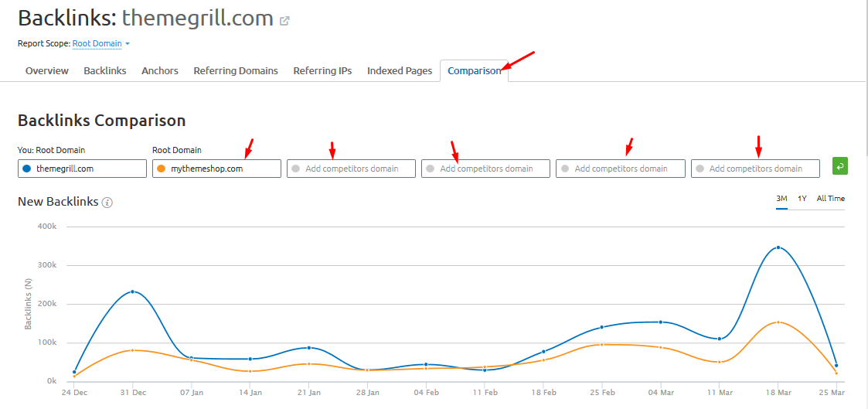868x409 pixels.
Task: Switch to the Overview tab
Action: point(47,71)
